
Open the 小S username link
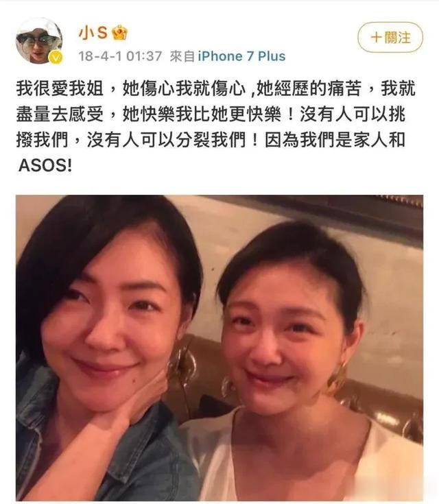coord(93,32)
